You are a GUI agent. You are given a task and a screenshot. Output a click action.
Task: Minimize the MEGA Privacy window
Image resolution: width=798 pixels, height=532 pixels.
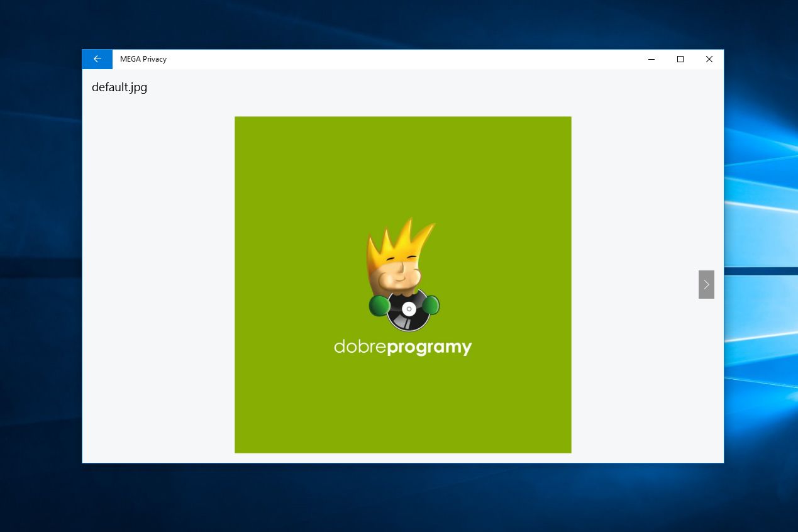coord(651,59)
